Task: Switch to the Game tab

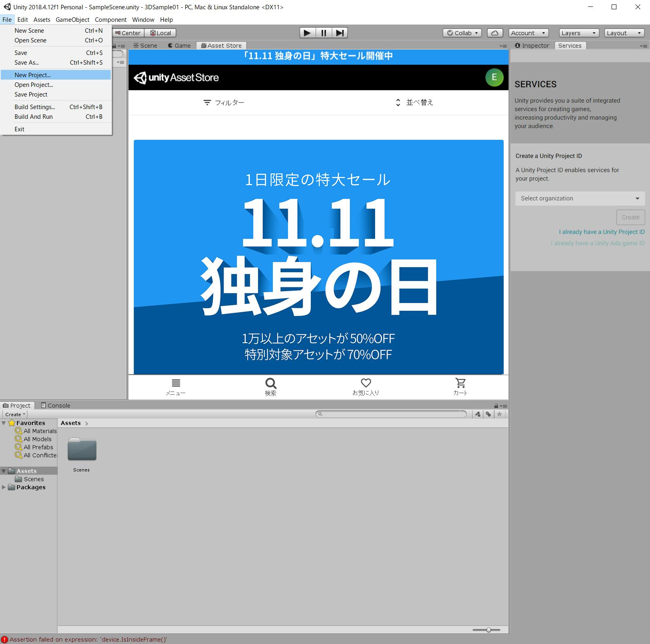Action: [179, 46]
